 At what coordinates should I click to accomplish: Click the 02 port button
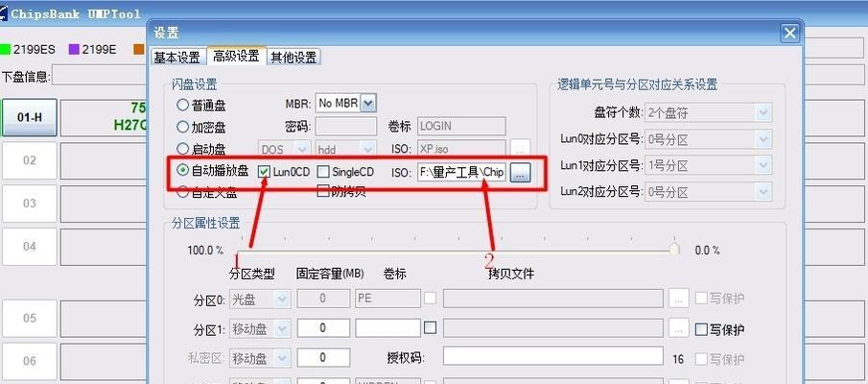[30, 160]
